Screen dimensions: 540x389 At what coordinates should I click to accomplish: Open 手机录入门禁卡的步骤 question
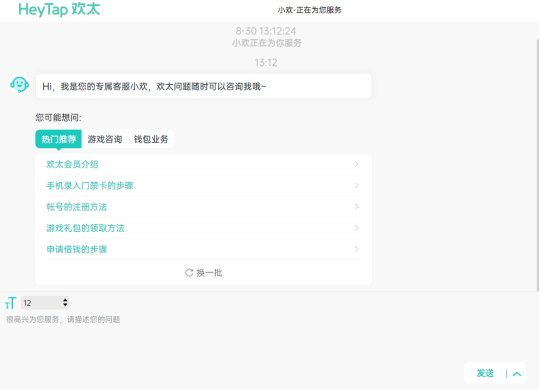[x=203, y=186]
